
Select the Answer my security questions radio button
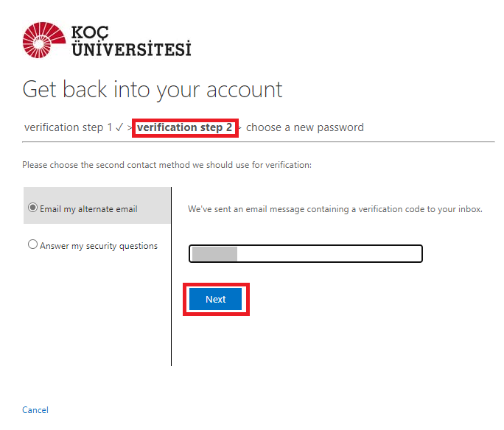click(32, 245)
